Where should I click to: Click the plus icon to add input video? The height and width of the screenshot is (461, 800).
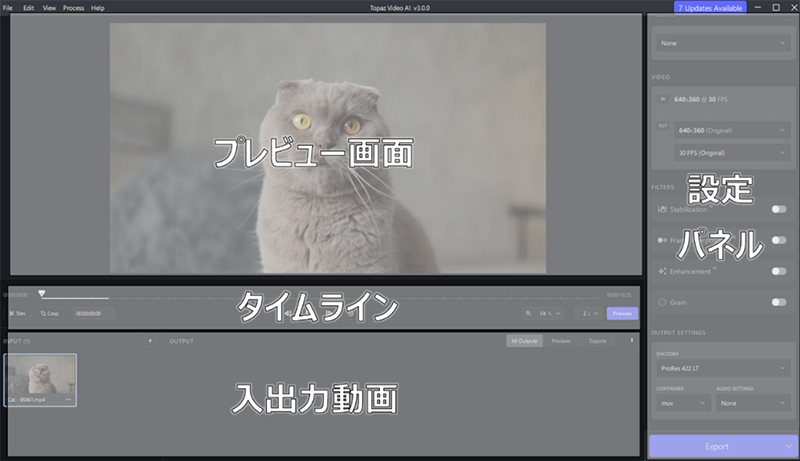pyautogui.click(x=150, y=341)
